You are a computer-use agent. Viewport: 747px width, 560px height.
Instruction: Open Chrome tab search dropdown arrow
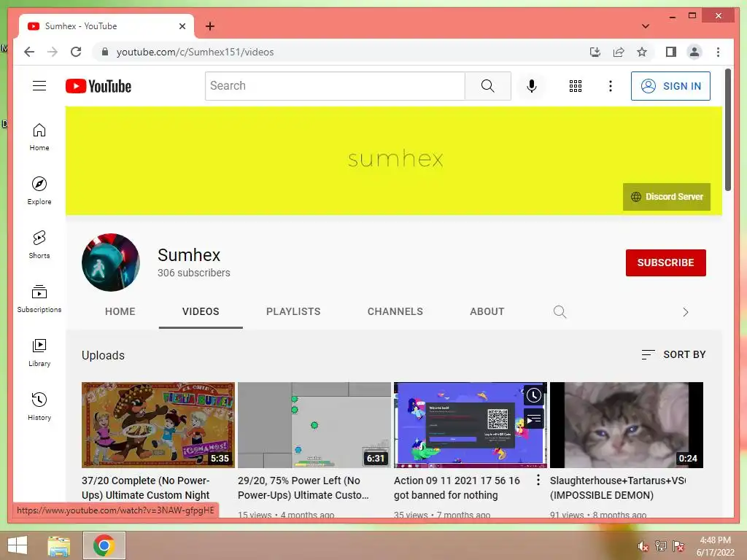pyautogui.click(x=646, y=26)
